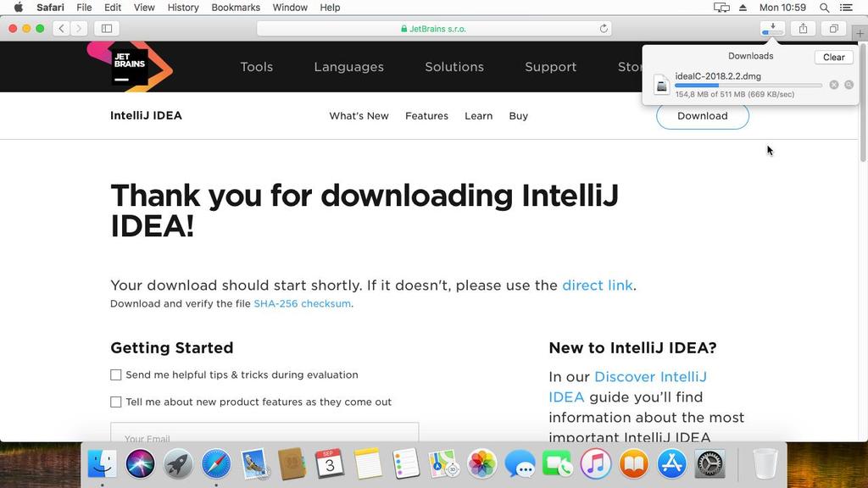Open the Apple menu
This screenshot has height=488, width=868.
[19, 7]
